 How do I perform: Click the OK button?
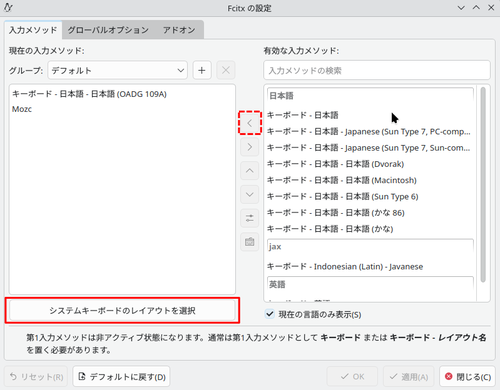(x=352, y=377)
